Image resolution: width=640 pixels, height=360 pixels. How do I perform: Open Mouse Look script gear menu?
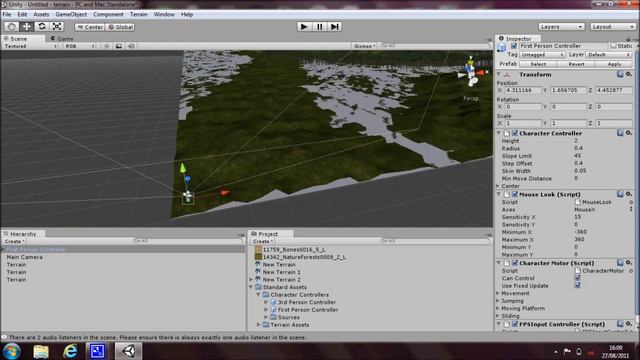(629, 194)
